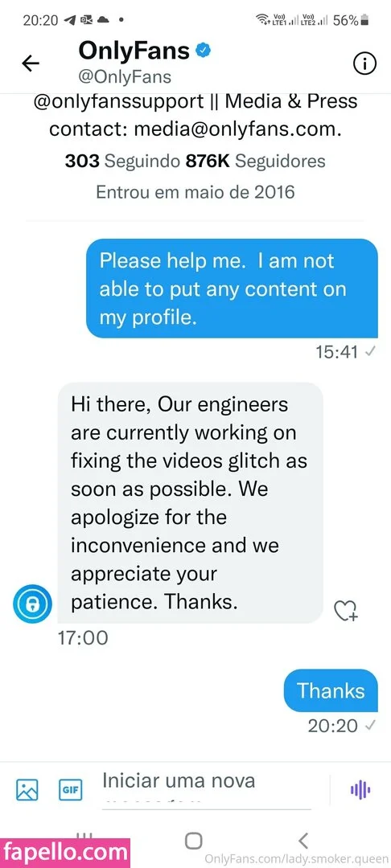Tap the back arrow icon
391x868 pixels.
(31, 63)
